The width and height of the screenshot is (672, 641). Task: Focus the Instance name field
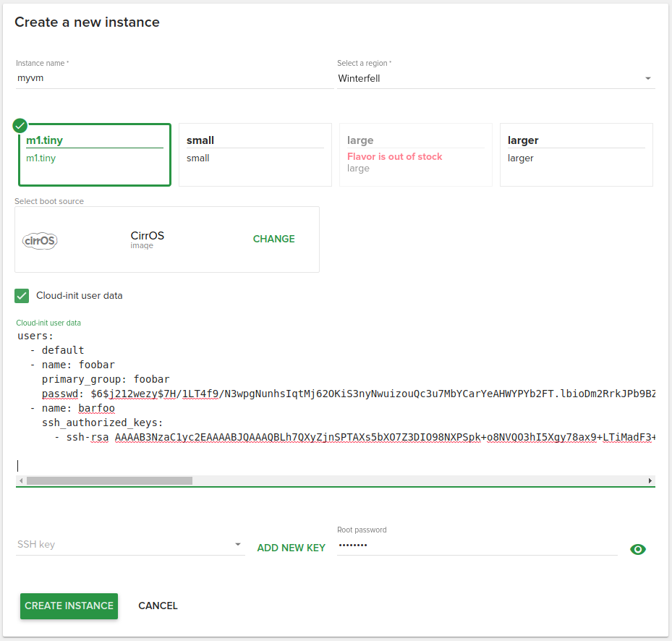[x=175, y=78]
